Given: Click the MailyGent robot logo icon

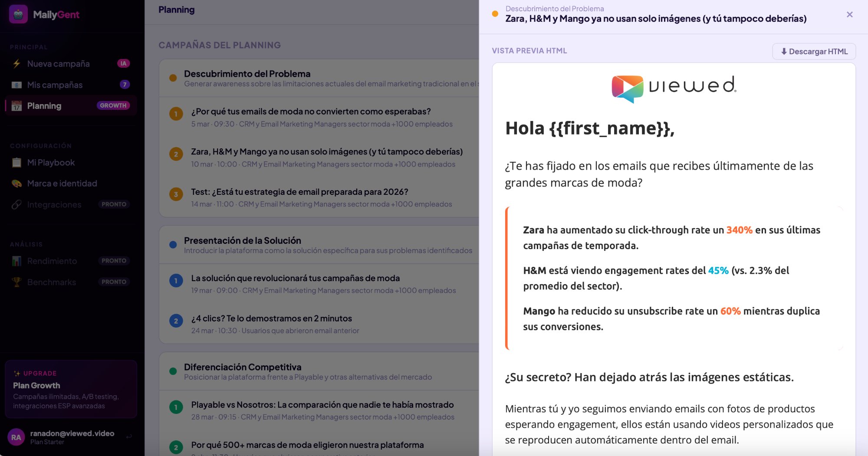Looking at the screenshot, I should 18,14.
